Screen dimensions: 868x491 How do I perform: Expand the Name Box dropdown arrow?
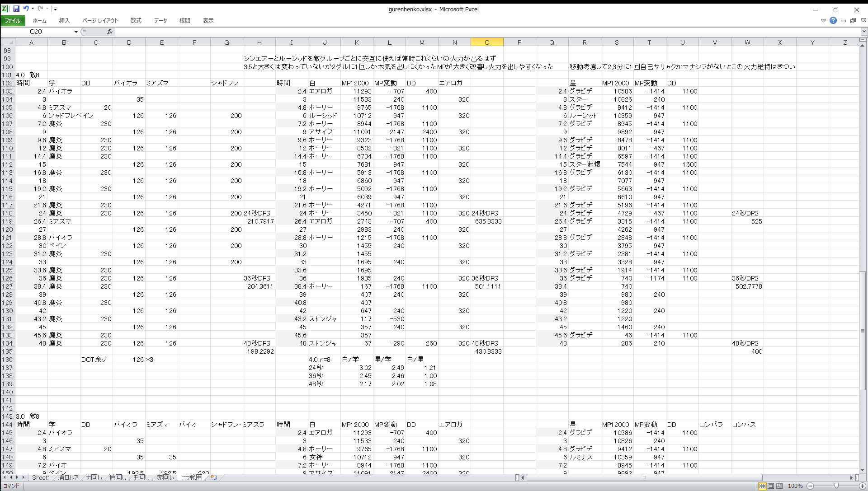pos(76,32)
